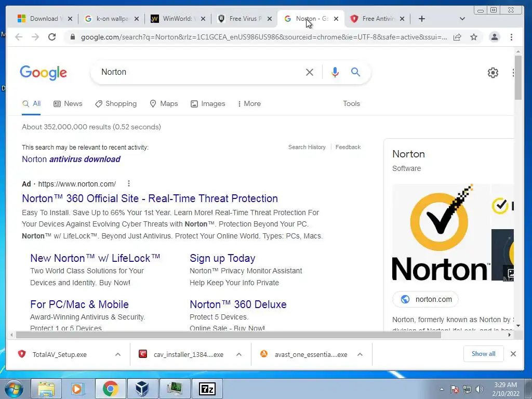Screen dimensions: 532x399
Task: Click the site lock icon in address bar
Action: point(72,37)
